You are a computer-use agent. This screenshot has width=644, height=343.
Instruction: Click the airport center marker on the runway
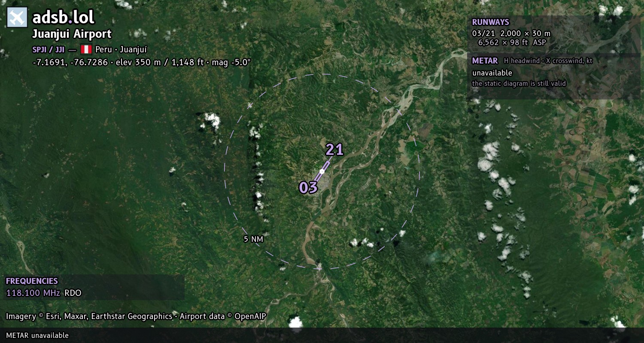click(322, 171)
